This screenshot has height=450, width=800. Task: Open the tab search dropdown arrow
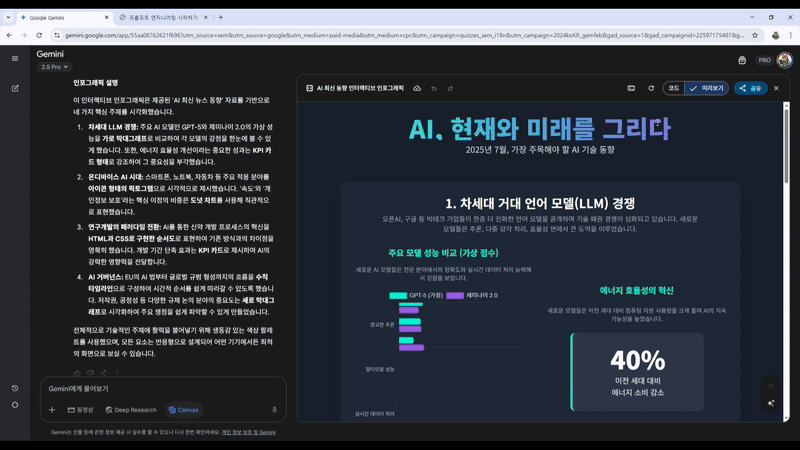(8, 17)
